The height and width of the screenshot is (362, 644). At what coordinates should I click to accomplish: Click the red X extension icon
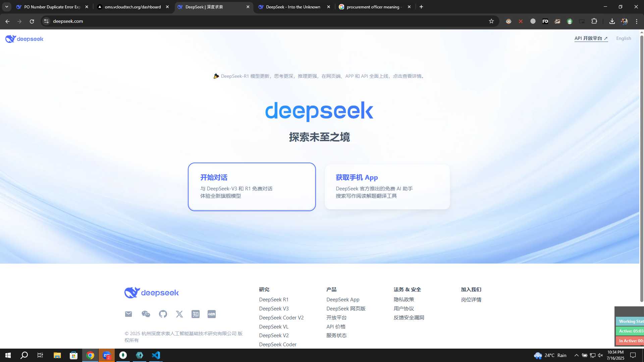[521, 21]
